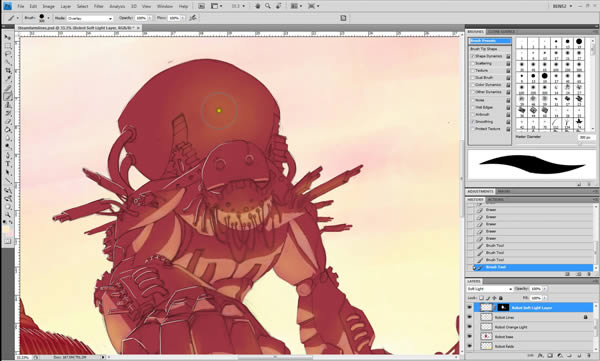Open the tool preset picker arrow
The height and width of the screenshot is (361, 600).
point(17,18)
